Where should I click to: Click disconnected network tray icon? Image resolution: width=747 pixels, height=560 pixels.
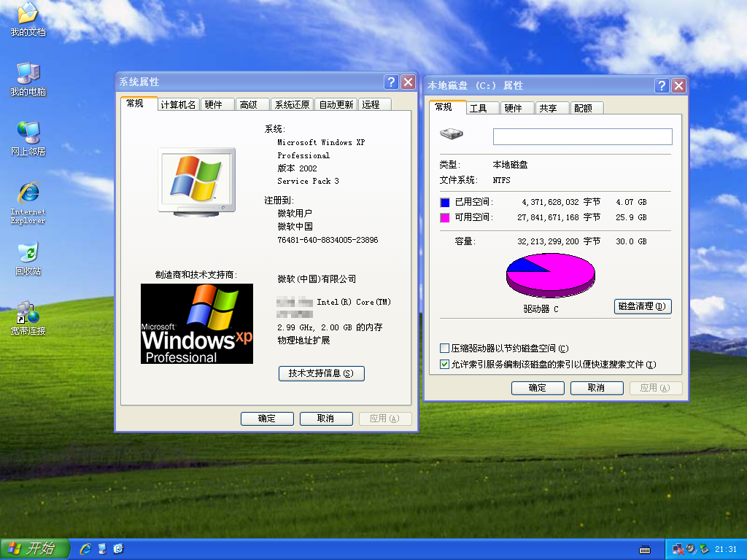pos(678,550)
